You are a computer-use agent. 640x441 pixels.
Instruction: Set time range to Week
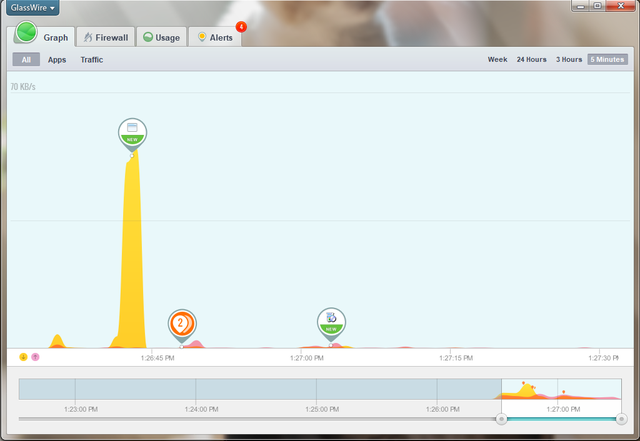click(x=497, y=60)
